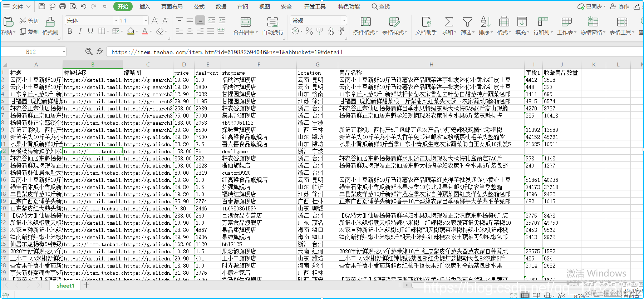Click the eraser clear-format icon

(x=160, y=31)
